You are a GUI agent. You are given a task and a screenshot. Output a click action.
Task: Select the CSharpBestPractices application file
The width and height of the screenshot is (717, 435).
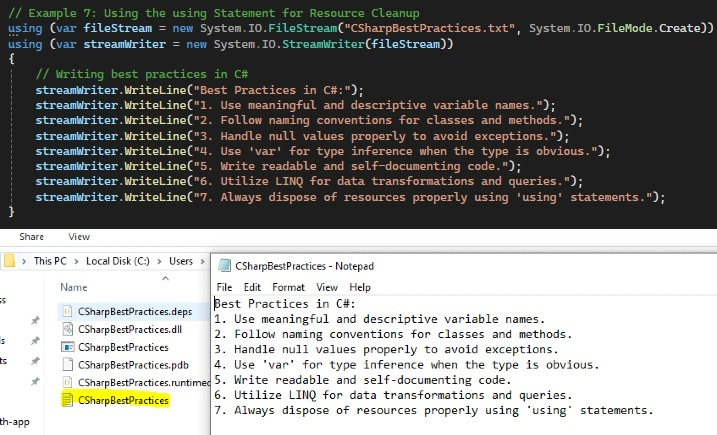123,347
